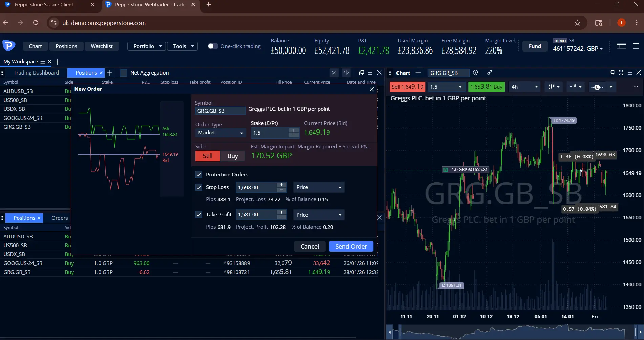644x340 pixels.
Task: Open the Portfolio dropdown menu
Action: click(x=147, y=46)
